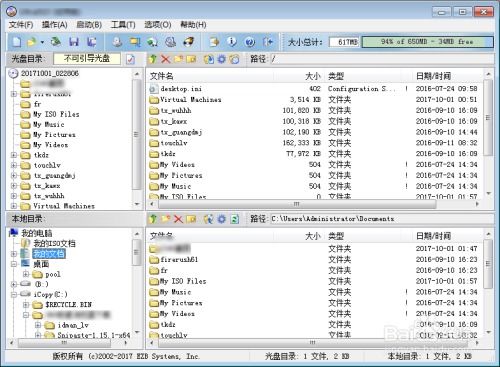500x367 pixels.
Task: Sort disc file list by 日期/时间 column
Action: pos(448,76)
